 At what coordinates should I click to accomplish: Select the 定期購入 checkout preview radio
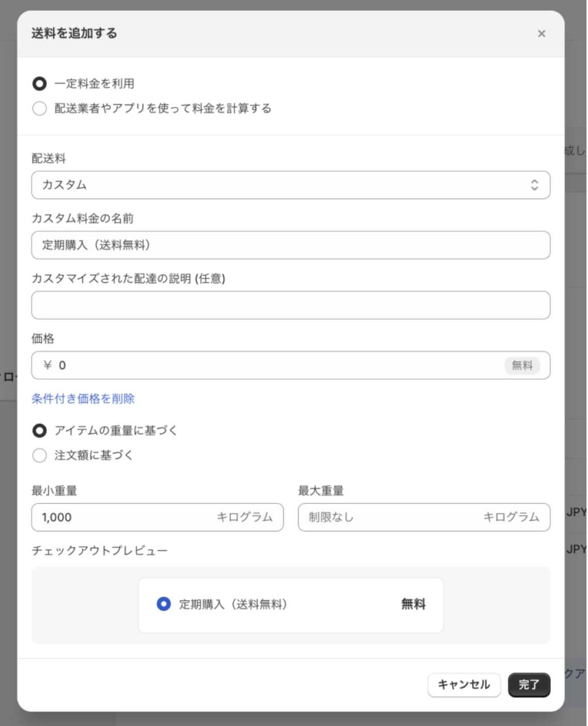click(164, 604)
